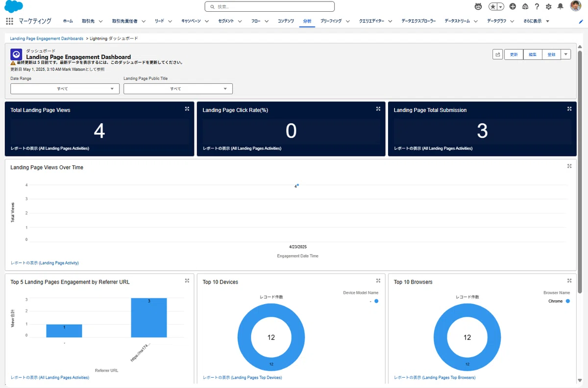
Task: Open the Astro guidance center icon
Action: (478, 6)
